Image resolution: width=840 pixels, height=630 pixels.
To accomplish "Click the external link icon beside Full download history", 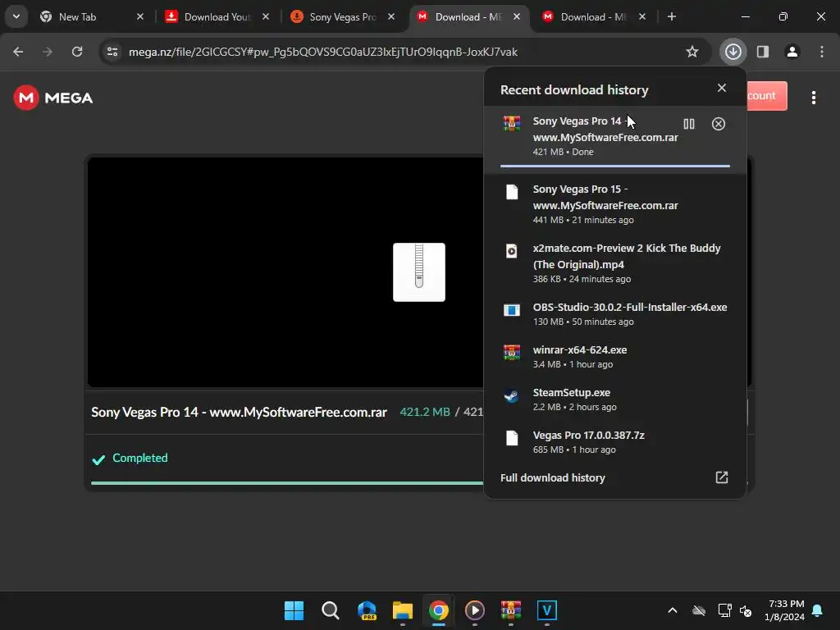I will [x=722, y=477].
